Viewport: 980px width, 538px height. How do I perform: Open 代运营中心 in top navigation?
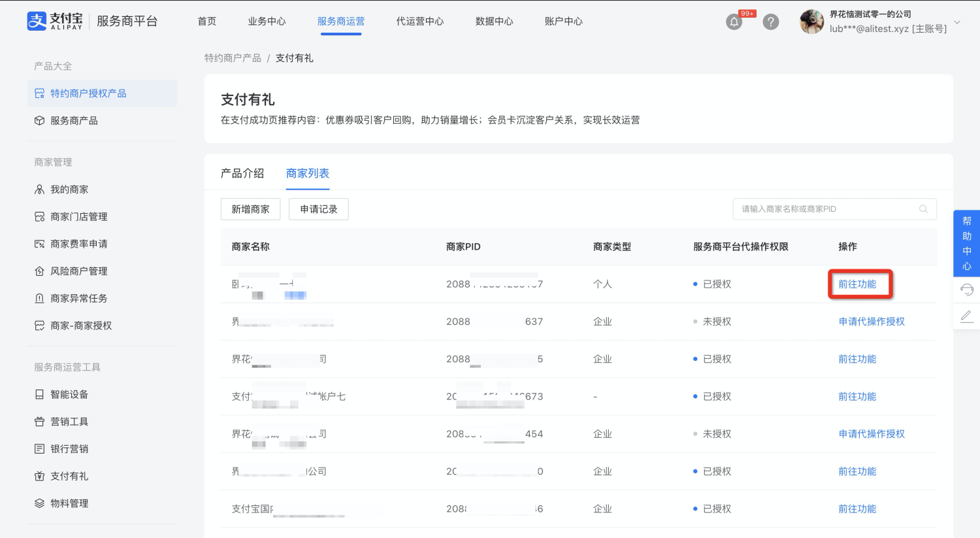coord(420,22)
